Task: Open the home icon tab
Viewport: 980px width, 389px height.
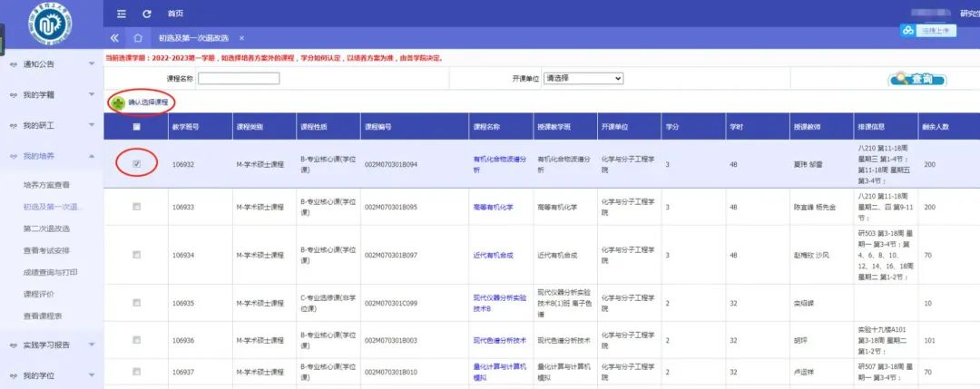Action: (138, 38)
